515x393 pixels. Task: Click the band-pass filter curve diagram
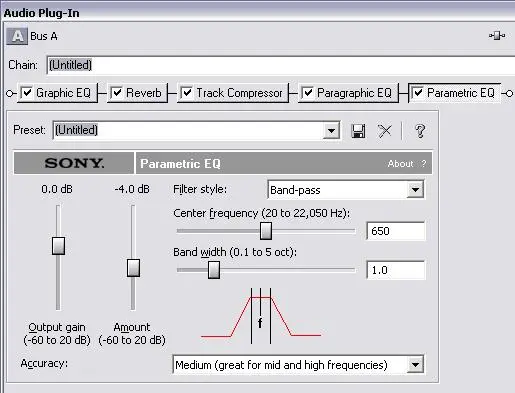261,316
